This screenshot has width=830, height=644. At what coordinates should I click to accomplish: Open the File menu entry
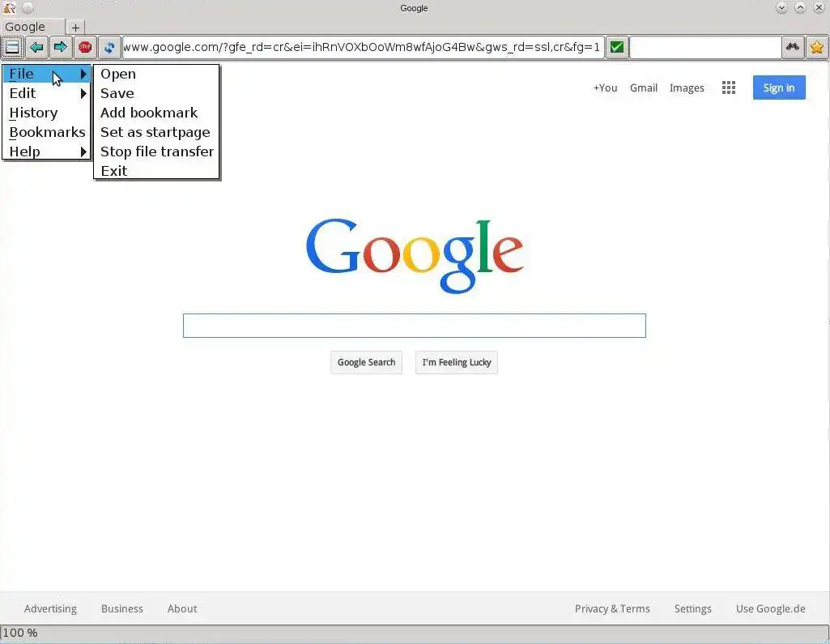tap(47, 74)
